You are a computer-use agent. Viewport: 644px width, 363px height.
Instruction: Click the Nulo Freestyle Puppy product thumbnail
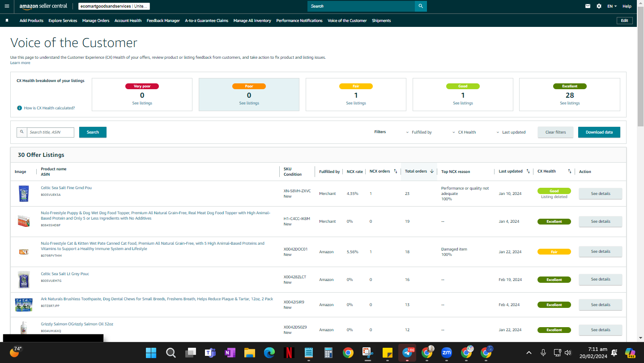coord(23,221)
